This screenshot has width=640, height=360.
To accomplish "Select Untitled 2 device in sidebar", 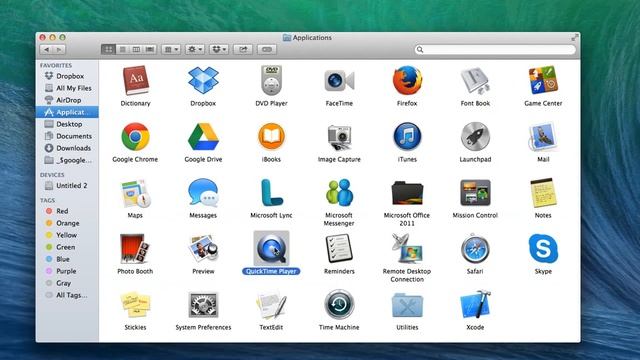I will coord(67,185).
